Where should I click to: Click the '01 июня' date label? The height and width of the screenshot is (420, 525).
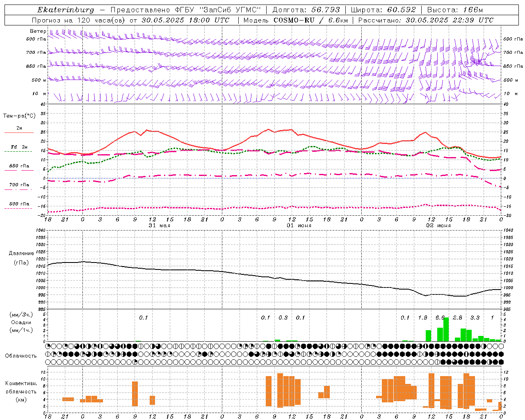point(299,226)
